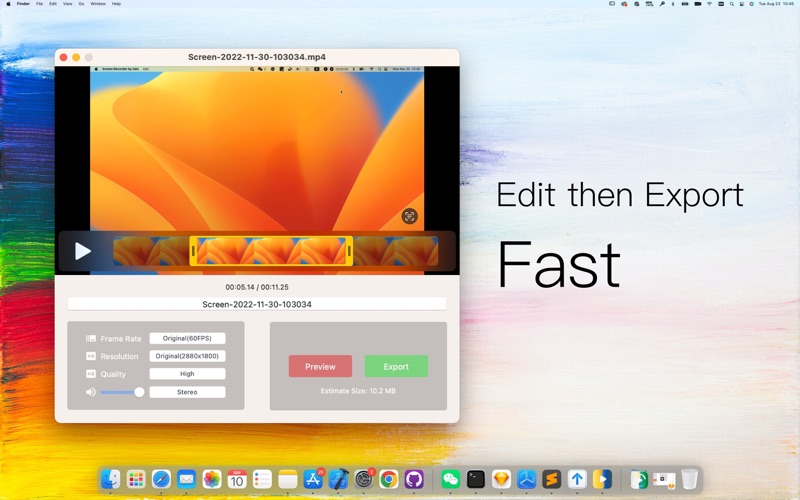Open GitHub Desktop from the Dock
Viewport: 800px width, 500px height.
click(x=414, y=480)
